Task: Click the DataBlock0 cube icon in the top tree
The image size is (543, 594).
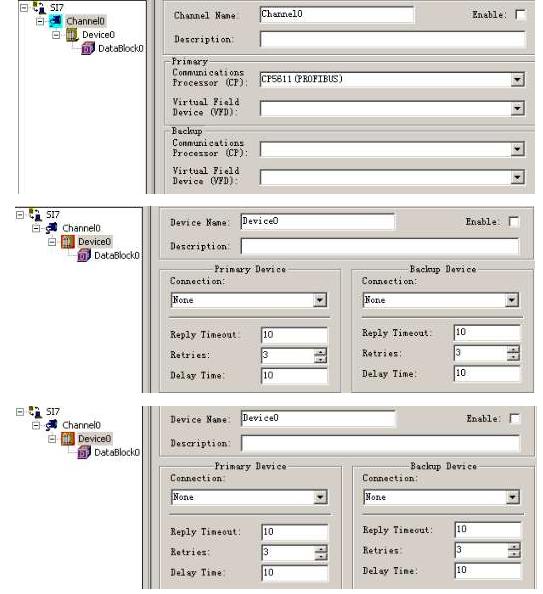Action: tap(88, 48)
